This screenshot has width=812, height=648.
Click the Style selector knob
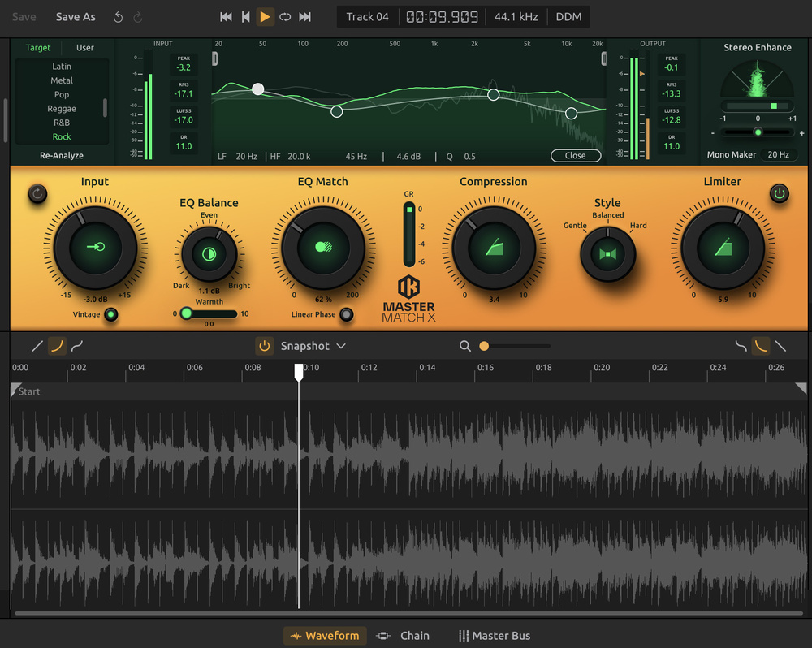(x=607, y=254)
